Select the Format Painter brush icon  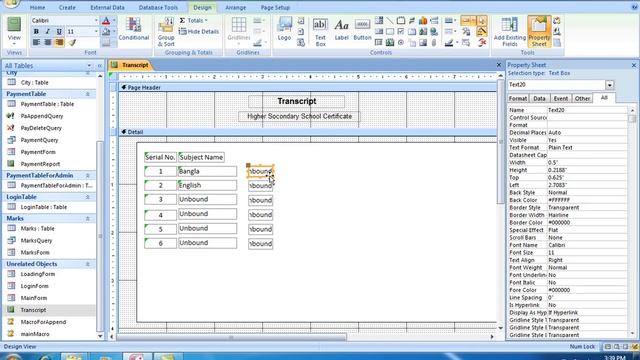point(72,42)
